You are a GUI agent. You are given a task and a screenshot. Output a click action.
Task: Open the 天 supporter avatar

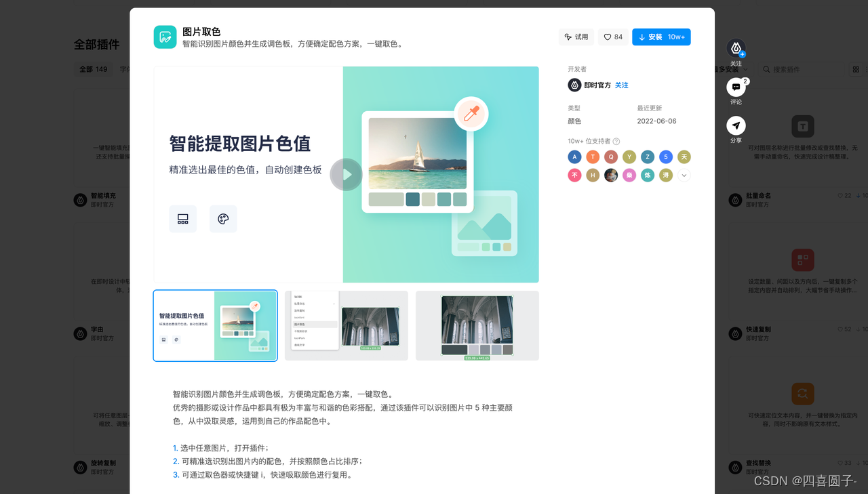684,157
